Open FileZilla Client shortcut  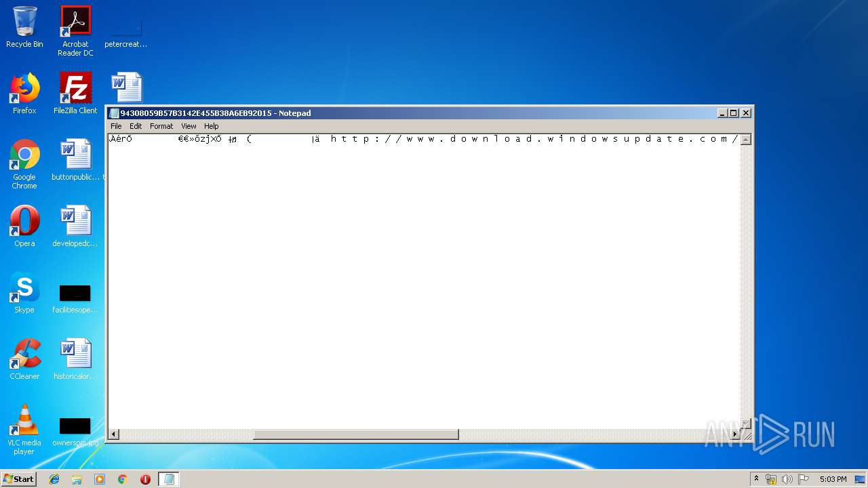point(75,94)
